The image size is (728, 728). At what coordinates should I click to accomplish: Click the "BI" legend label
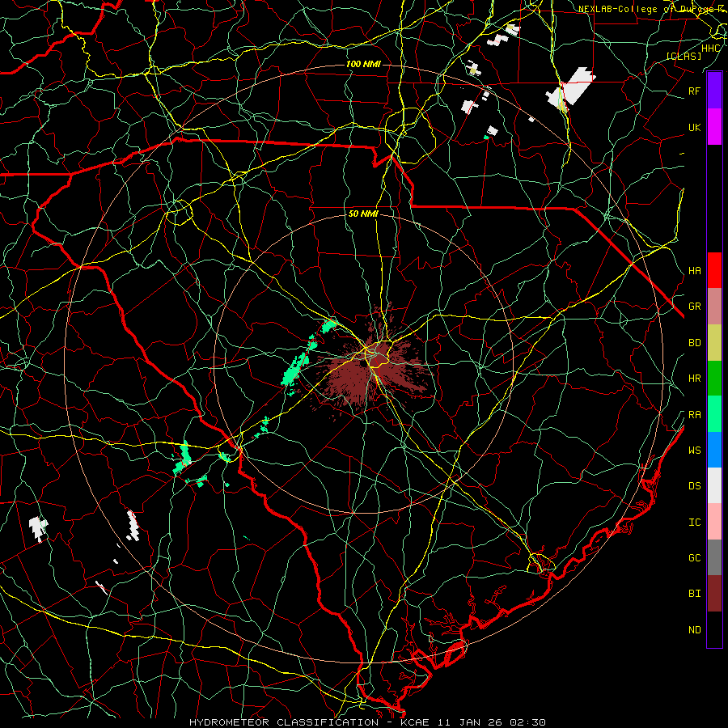[x=694, y=594]
